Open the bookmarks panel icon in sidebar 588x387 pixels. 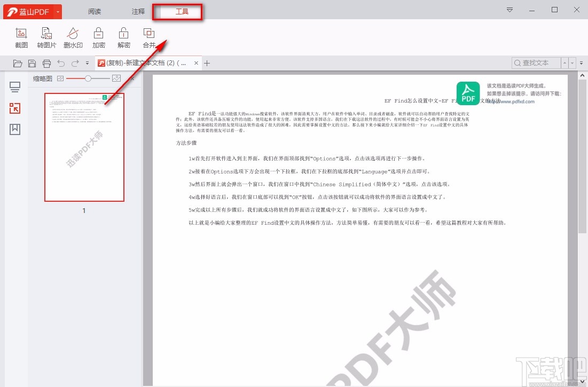(15, 129)
